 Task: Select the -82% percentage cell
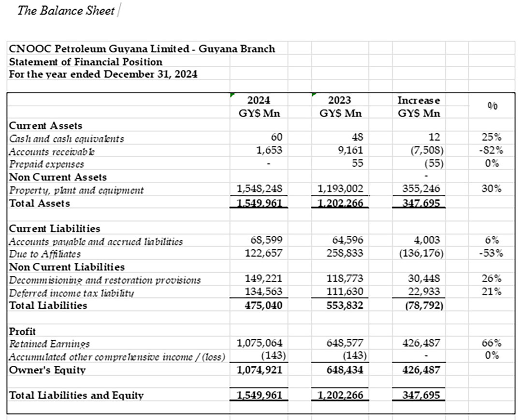[x=491, y=150]
